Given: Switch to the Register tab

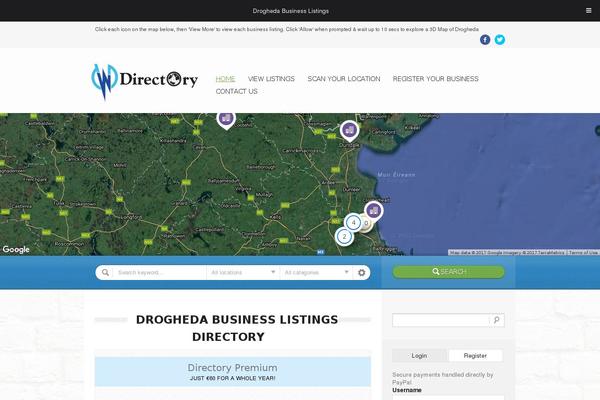Looking at the screenshot, I should (x=475, y=356).
